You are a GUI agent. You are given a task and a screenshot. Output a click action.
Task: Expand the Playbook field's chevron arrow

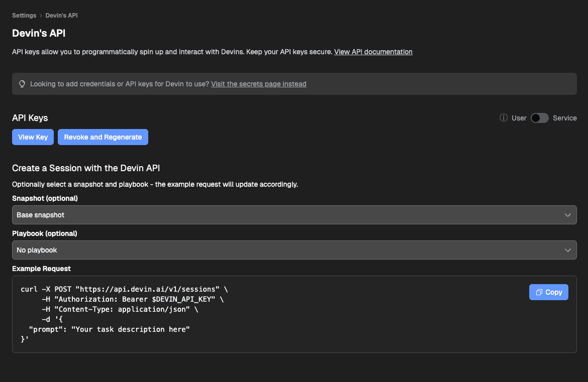pos(567,250)
